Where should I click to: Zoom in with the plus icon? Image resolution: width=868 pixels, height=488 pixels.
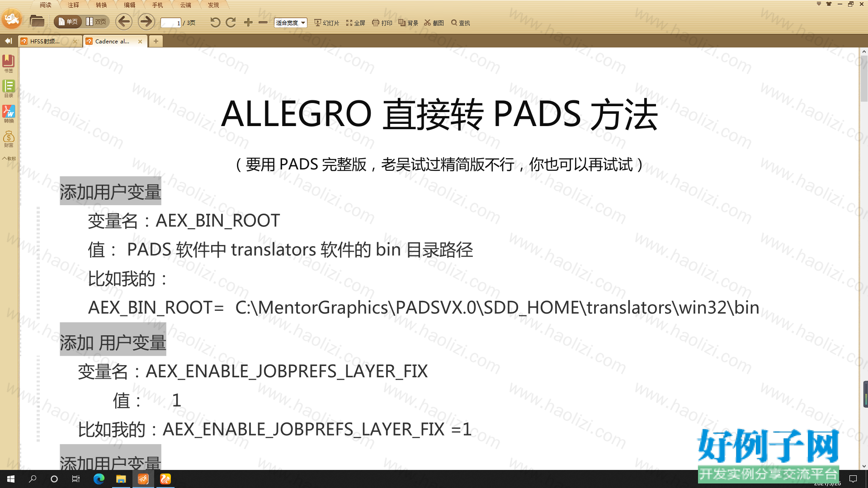click(248, 22)
